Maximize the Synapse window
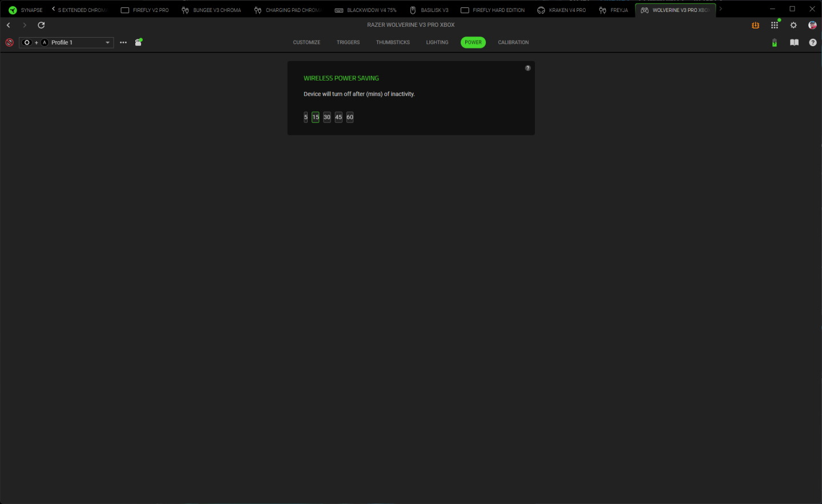 pyautogui.click(x=792, y=9)
